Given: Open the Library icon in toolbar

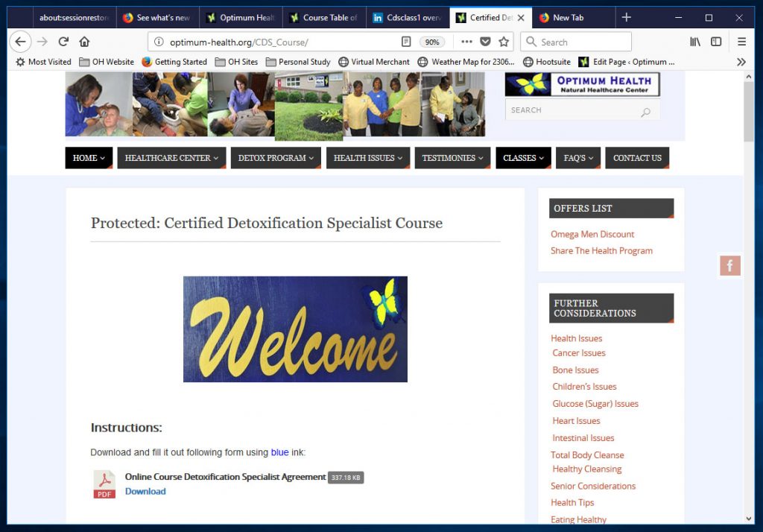Looking at the screenshot, I should point(694,42).
